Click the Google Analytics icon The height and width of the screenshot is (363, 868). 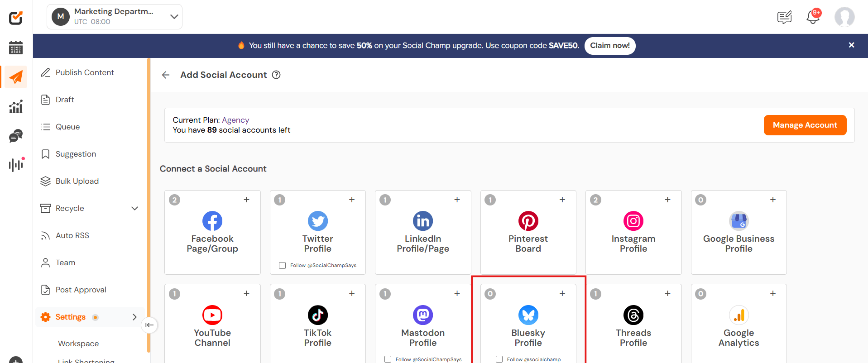click(x=739, y=315)
